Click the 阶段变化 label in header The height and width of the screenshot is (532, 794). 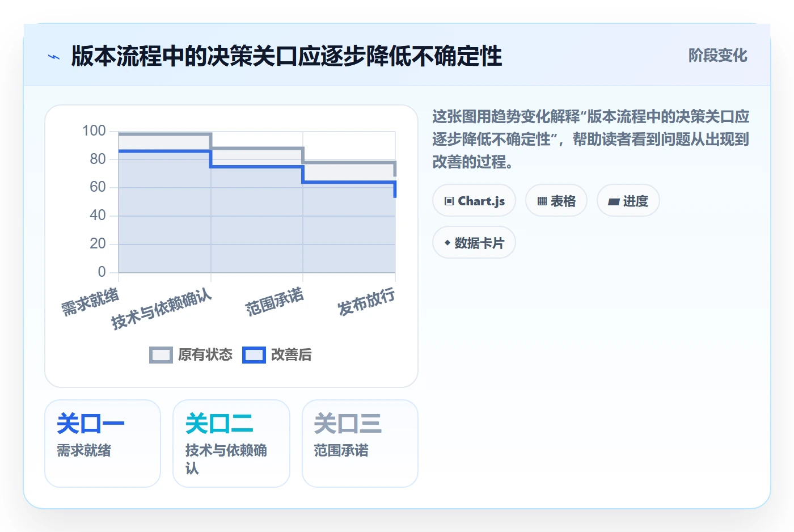point(717,56)
